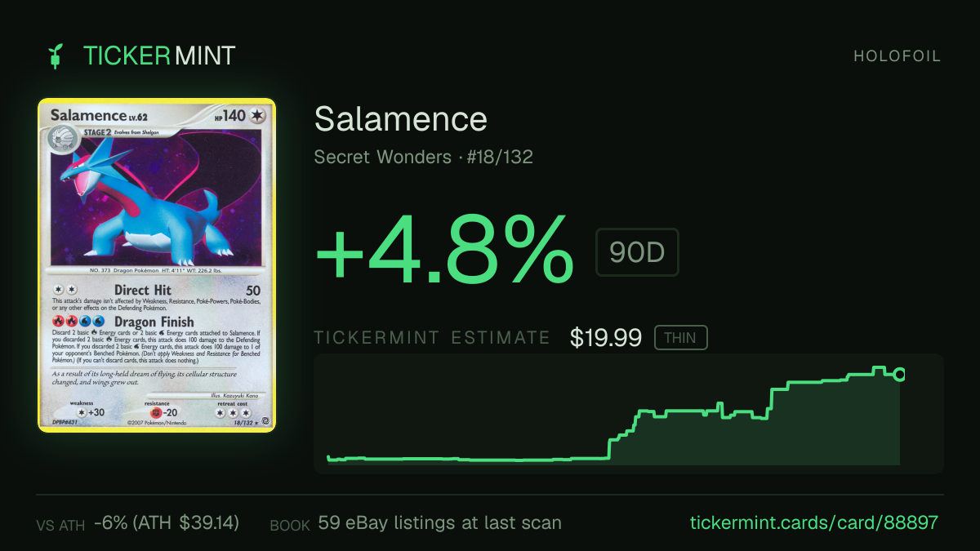Click the Salamence card title heading
Screen dimensions: 980x551
(x=401, y=119)
